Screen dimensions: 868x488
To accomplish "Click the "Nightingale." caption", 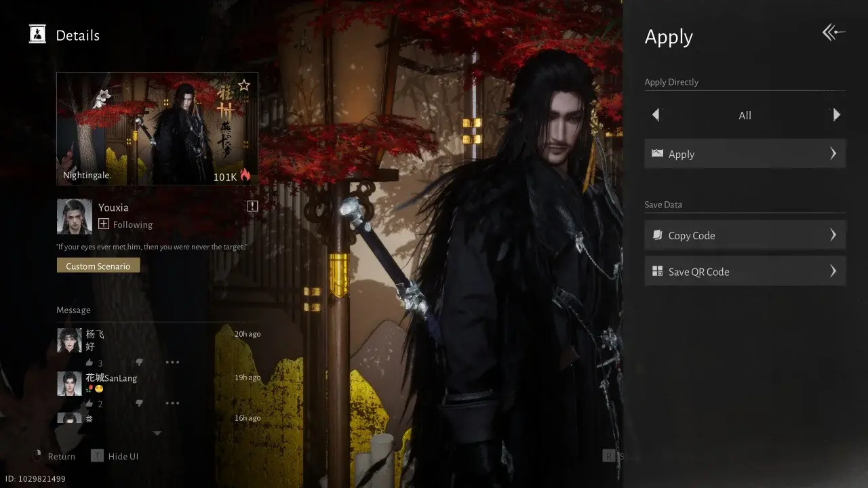I will point(87,175).
